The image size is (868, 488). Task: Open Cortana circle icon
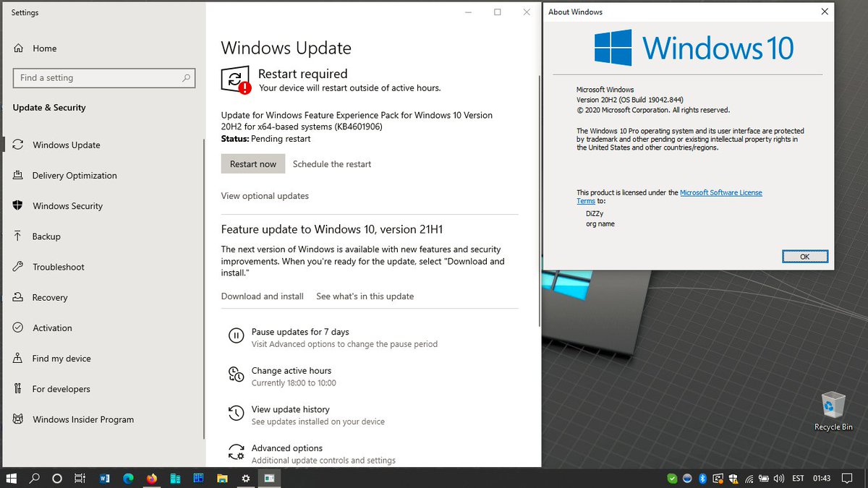coord(57,479)
